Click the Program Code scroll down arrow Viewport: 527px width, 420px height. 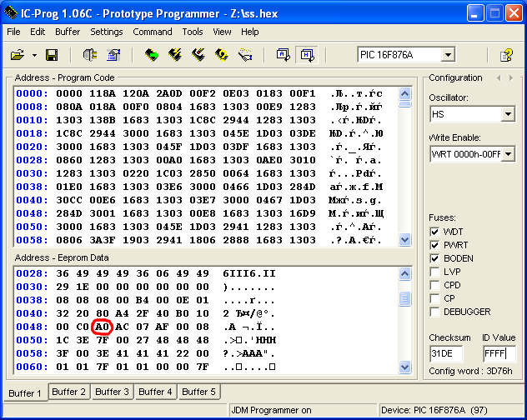pos(404,239)
